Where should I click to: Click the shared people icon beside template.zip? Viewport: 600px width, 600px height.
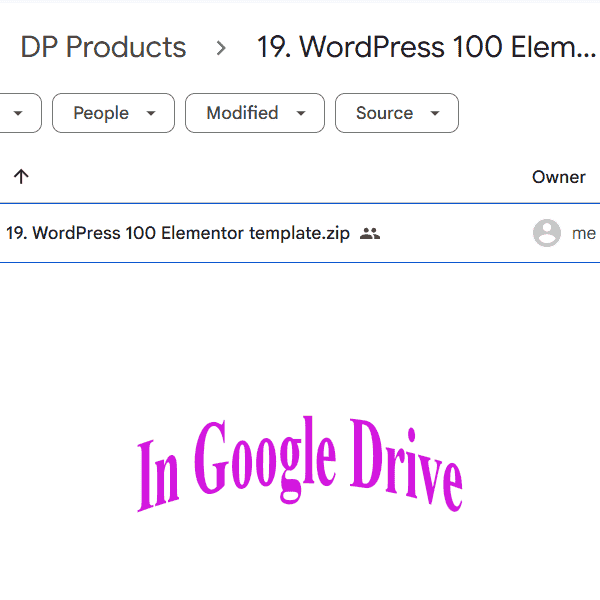pos(370,233)
